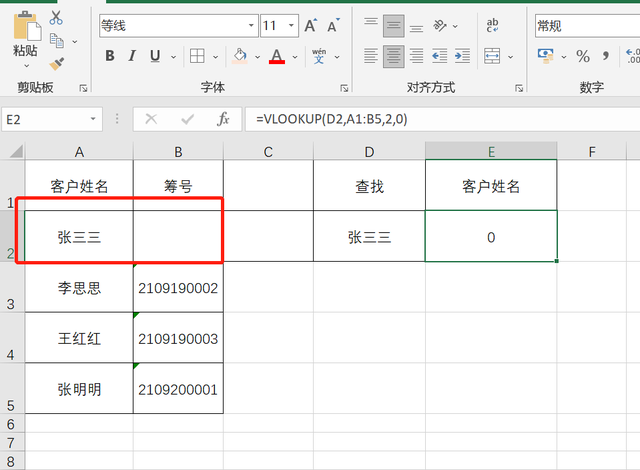Open font settings dialog launcher
This screenshot has height=470, width=640.
[x=344, y=88]
